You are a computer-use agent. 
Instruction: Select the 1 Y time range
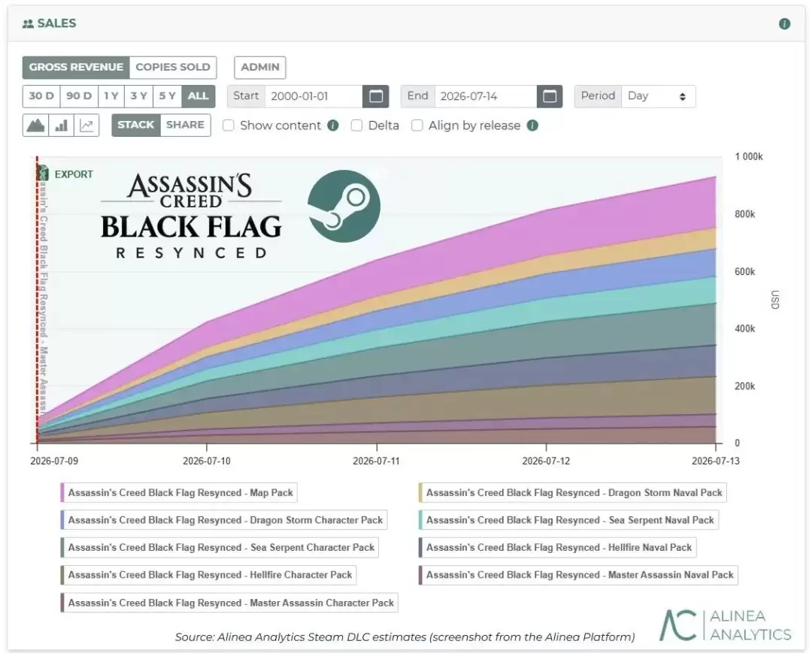(x=111, y=96)
